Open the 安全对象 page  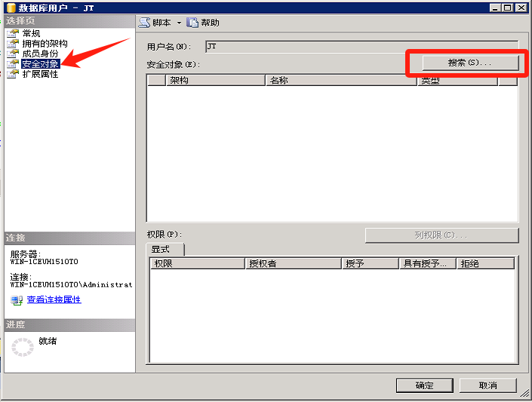[x=41, y=64]
